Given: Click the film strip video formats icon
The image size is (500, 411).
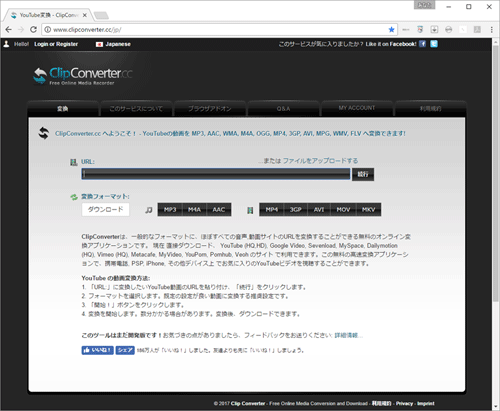Looking at the screenshot, I should 250,210.
